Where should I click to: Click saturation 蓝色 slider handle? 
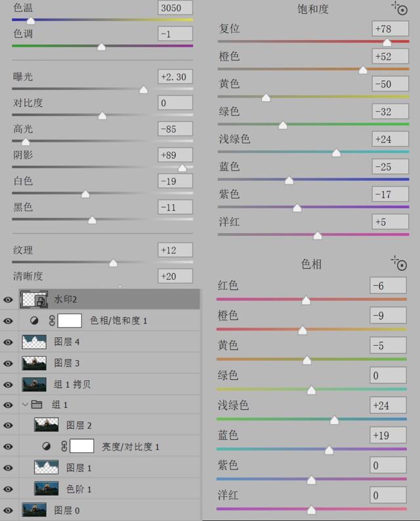(x=289, y=180)
